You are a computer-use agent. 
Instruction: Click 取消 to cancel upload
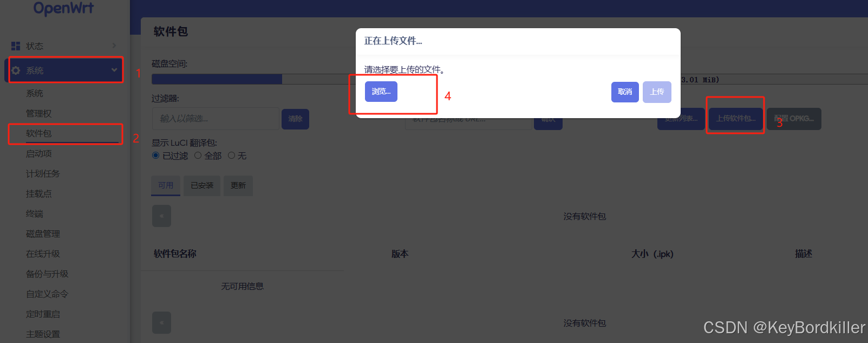(x=625, y=92)
